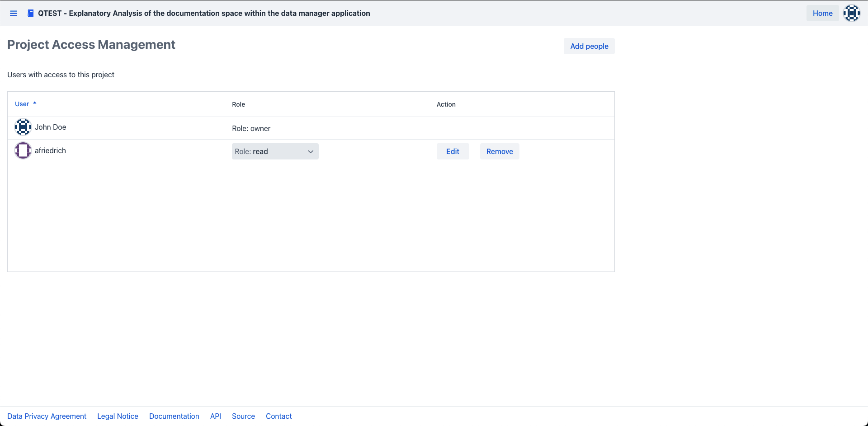Open the Contact link in the footer
The image size is (868, 426).
[278, 416]
